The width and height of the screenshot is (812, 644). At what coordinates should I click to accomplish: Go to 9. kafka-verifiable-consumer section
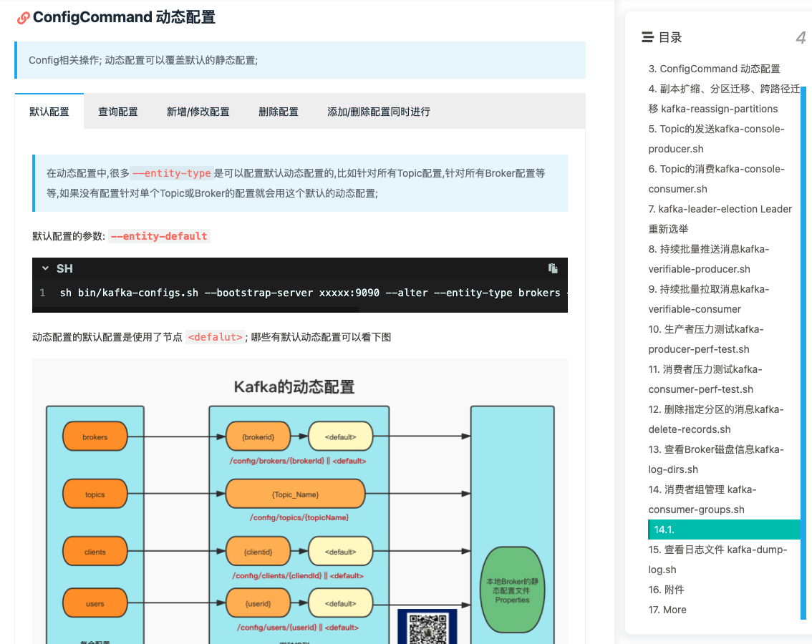pyautogui.click(x=708, y=299)
